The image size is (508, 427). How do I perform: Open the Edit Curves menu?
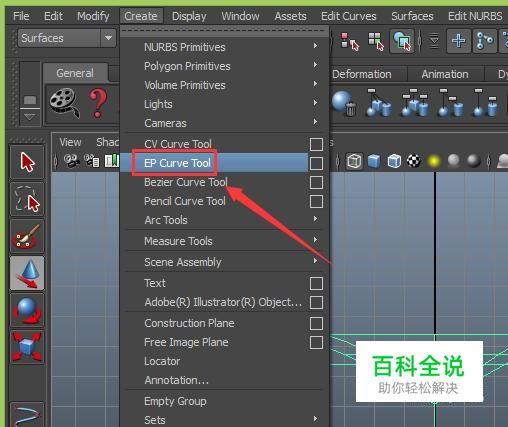click(x=348, y=16)
